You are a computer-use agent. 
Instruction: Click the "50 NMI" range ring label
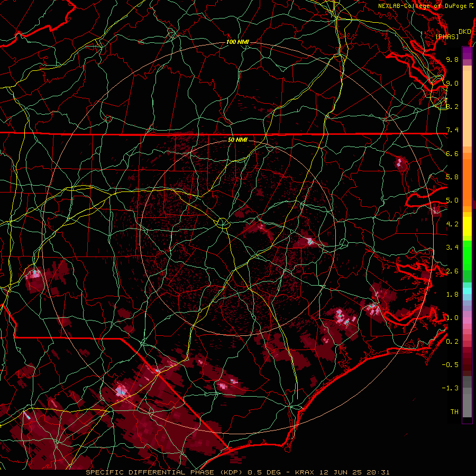pyautogui.click(x=237, y=140)
